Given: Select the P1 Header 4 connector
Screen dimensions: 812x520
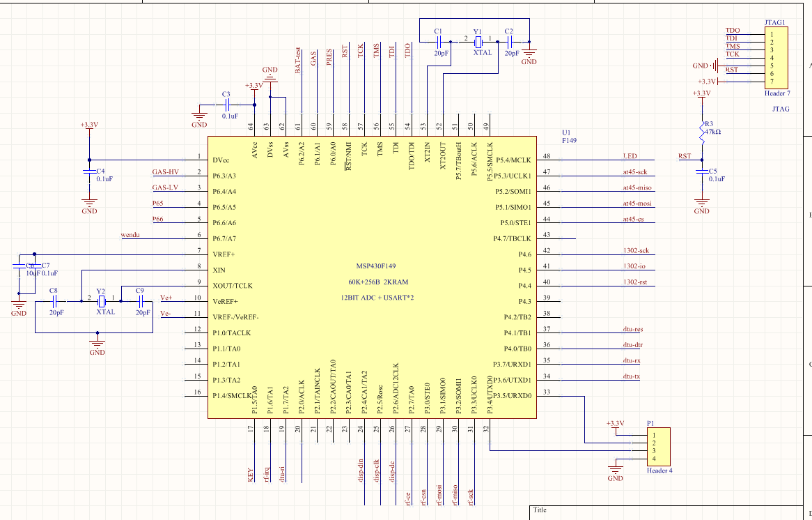Looking at the screenshot, I should 658,447.
